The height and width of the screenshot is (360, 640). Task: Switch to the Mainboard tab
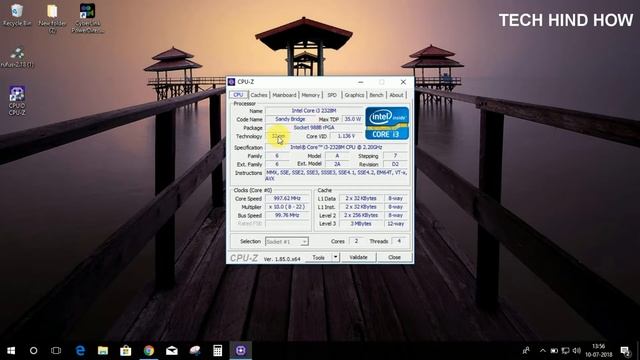[284, 95]
